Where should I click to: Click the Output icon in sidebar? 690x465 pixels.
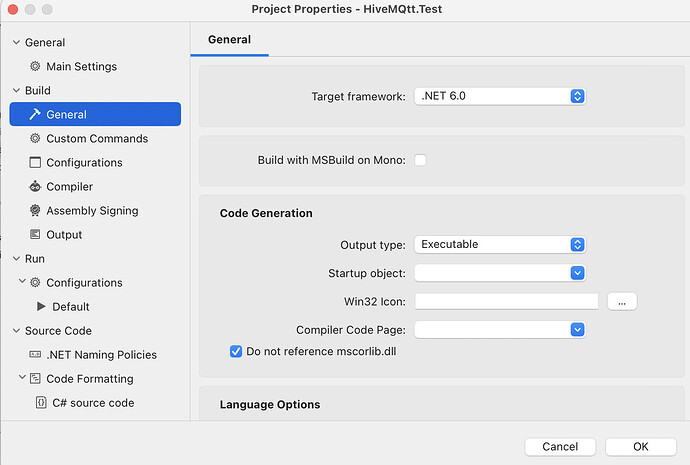pos(36,235)
